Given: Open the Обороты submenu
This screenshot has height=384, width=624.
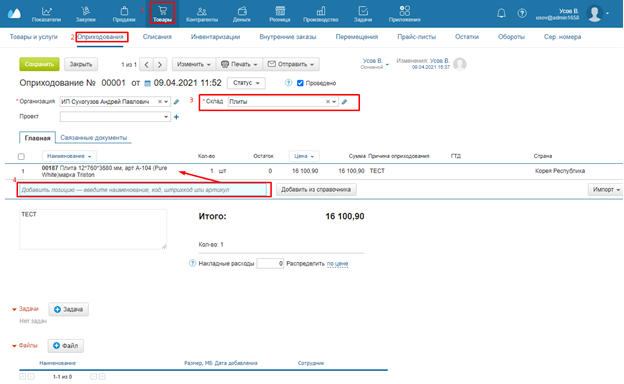Looking at the screenshot, I should (511, 37).
